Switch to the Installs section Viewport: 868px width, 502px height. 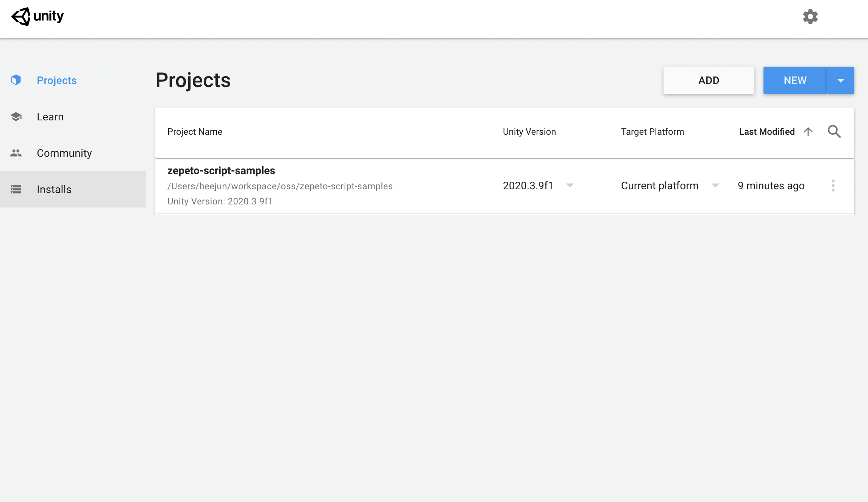pyautogui.click(x=73, y=189)
